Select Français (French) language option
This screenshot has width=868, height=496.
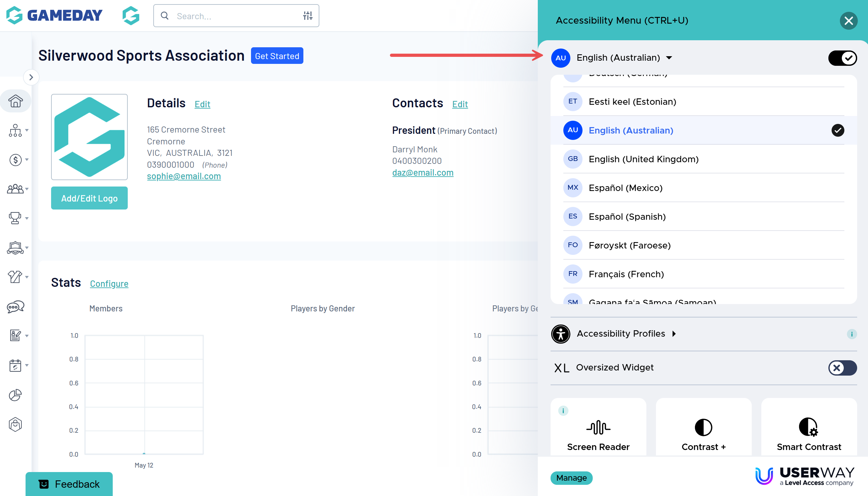[626, 274]
